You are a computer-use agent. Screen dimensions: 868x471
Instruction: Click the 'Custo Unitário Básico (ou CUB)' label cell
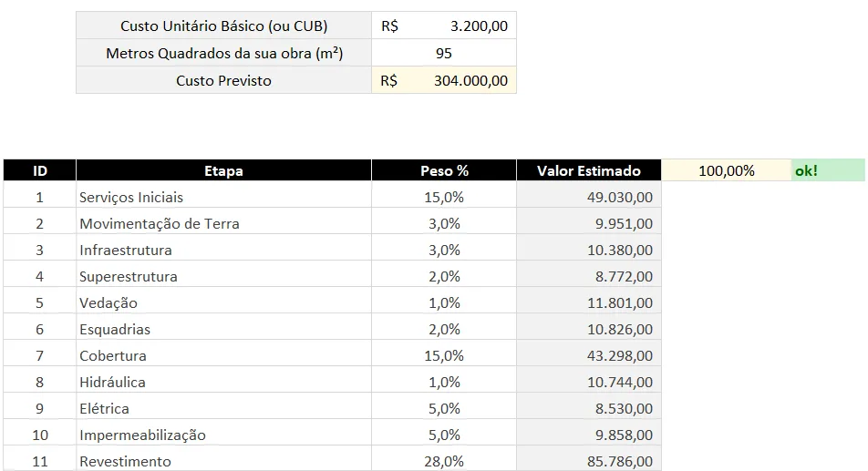coord(223,26)
